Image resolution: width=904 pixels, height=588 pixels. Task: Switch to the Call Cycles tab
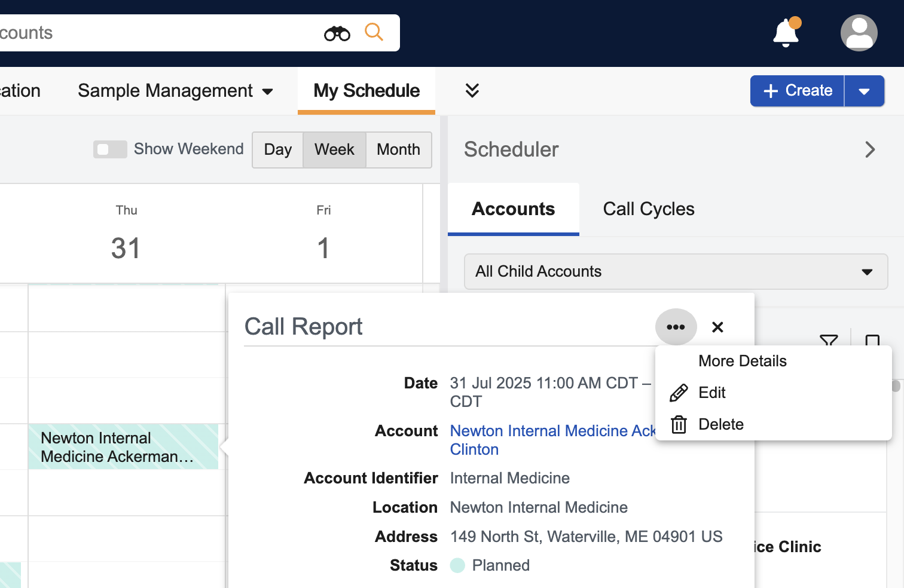648,209
